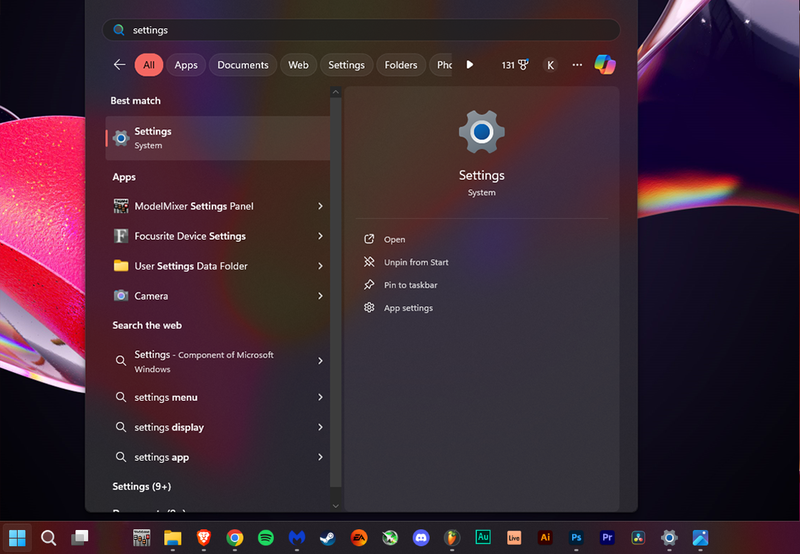Expand User Settings Data Folder chevron

coord(320,266)
